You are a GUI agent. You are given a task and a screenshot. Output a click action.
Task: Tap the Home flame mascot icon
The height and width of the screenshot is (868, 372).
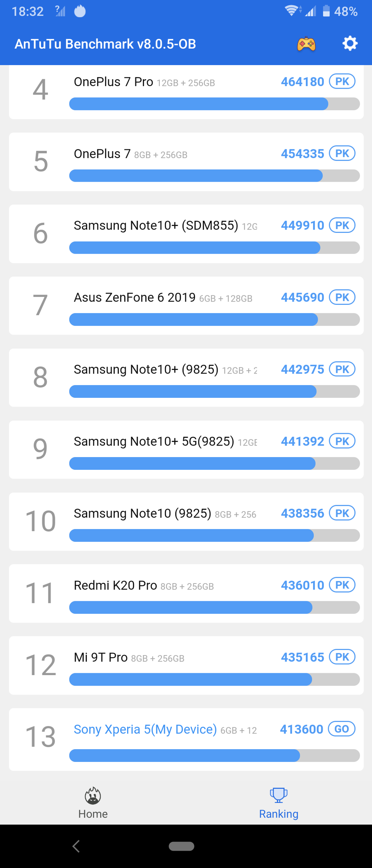93,796
